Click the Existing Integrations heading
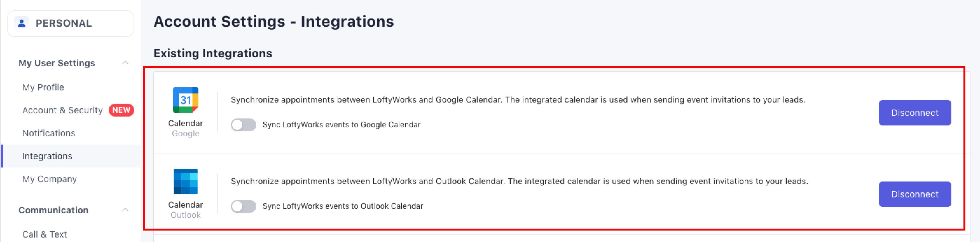 pos(213,53)
